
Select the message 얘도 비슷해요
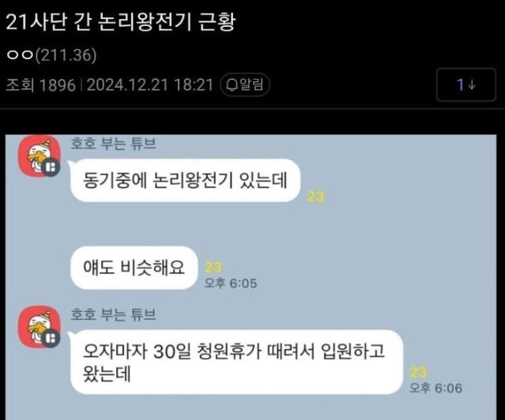click(x=134, y=268)
